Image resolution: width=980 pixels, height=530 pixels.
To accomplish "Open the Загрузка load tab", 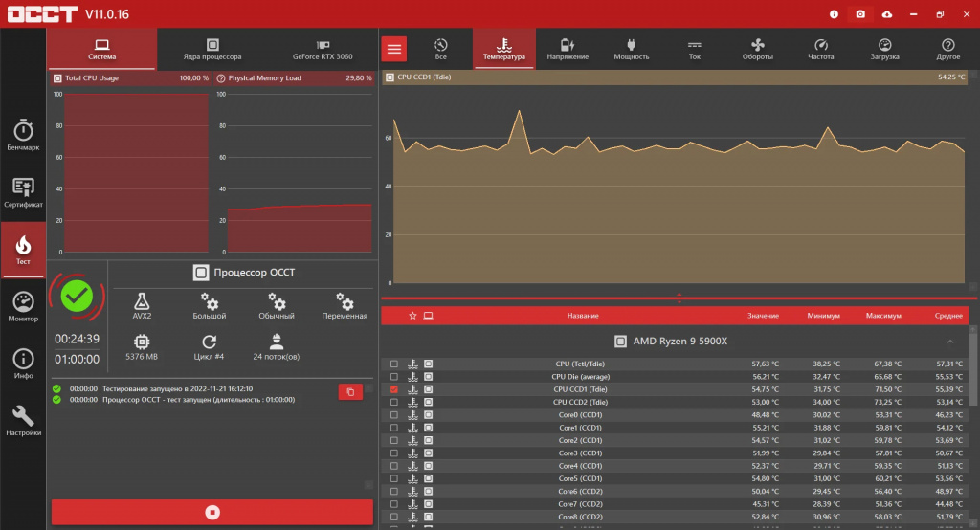I will click(x=884, y=49).
